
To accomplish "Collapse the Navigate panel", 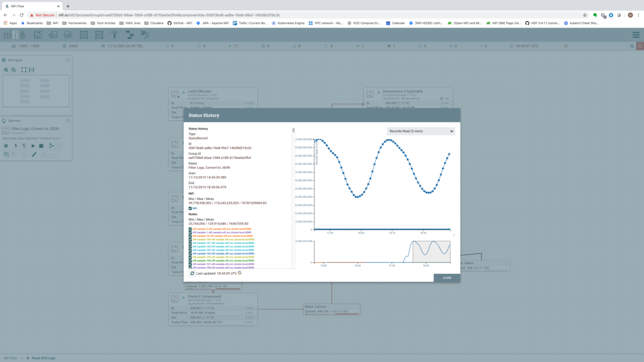I will click(x=68, y=60).
